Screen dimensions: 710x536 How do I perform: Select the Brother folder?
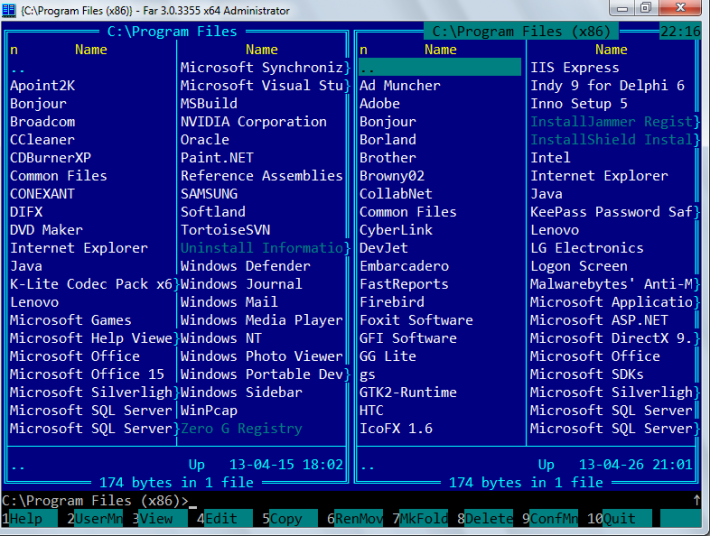click(388, 158)
